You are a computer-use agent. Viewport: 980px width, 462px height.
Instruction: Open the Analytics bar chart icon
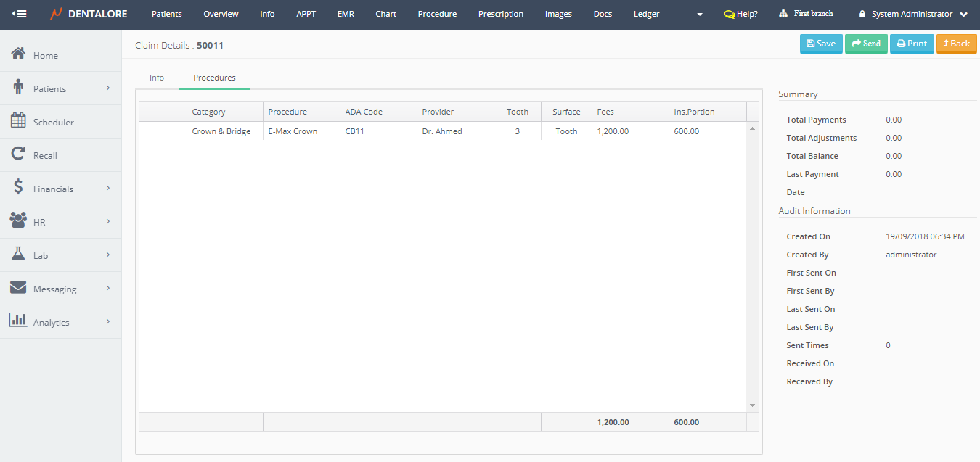19,321
